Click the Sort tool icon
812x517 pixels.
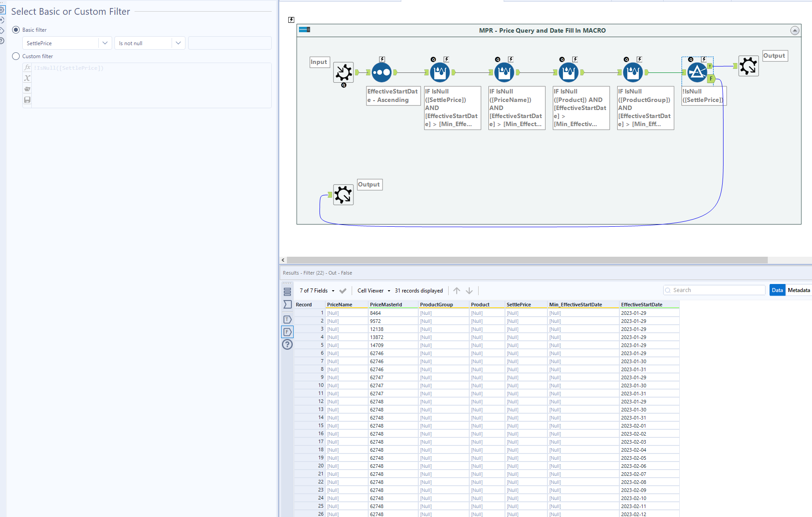[381, 72]
